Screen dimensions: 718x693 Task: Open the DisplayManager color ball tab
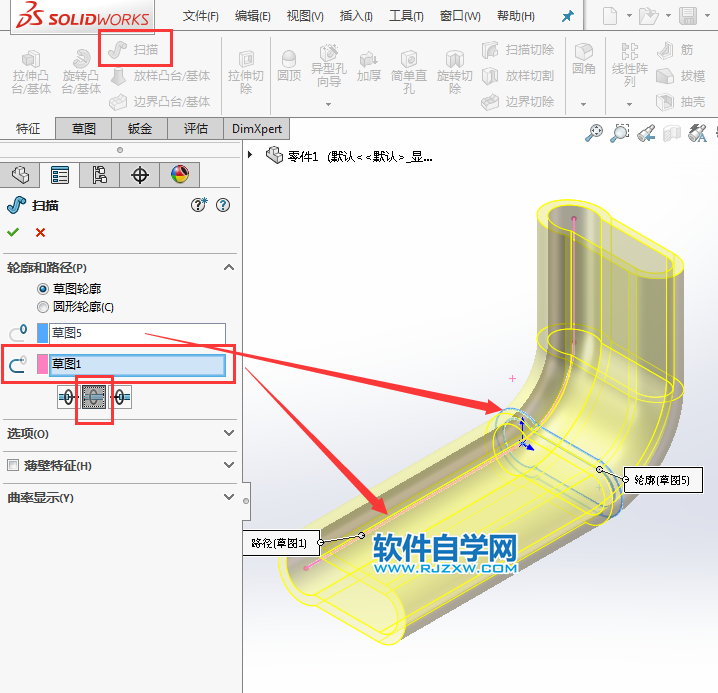[x=180, y=175]
